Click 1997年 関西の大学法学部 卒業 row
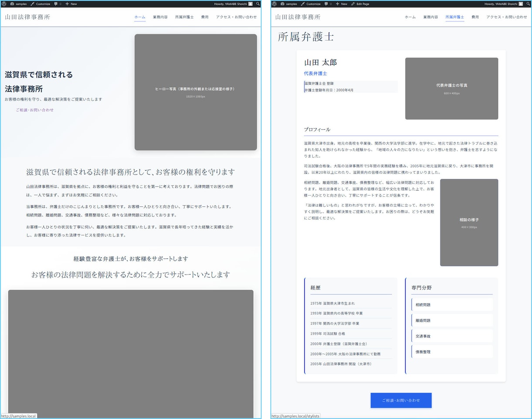Image resolution: width=532 pixels, height=419 pixels. click(x=351, y=323)
